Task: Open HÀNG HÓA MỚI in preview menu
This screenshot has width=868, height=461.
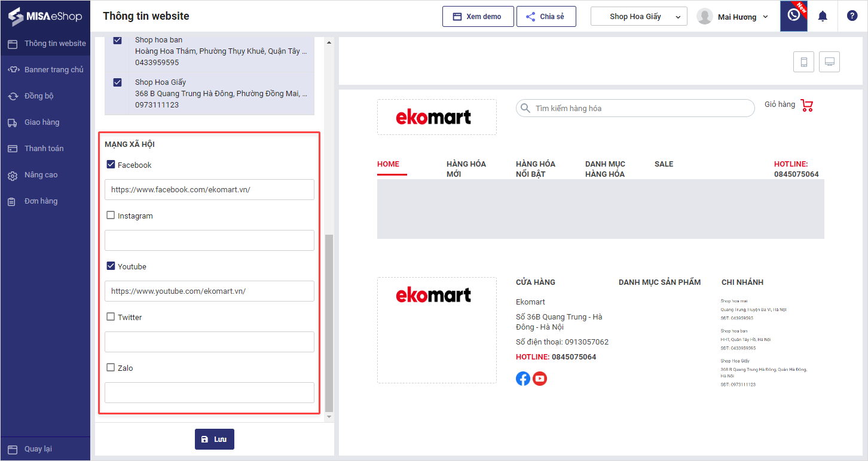Action: [x=466, y=169]
